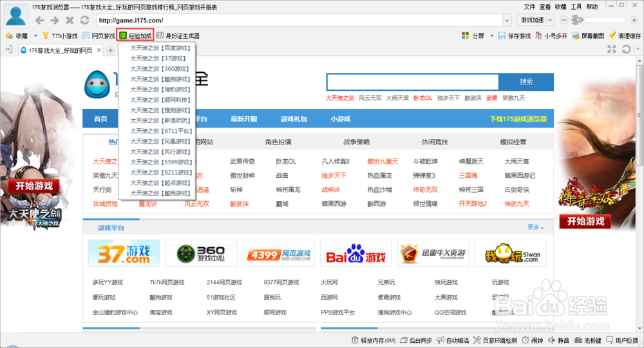Open the 文件 menu

point(529,6)
